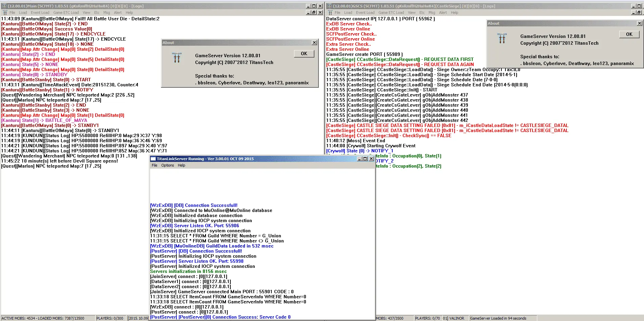Click sword icon left of Main window File menu
The height and width of the screenshot is (321, 644).
pos(5,13)
